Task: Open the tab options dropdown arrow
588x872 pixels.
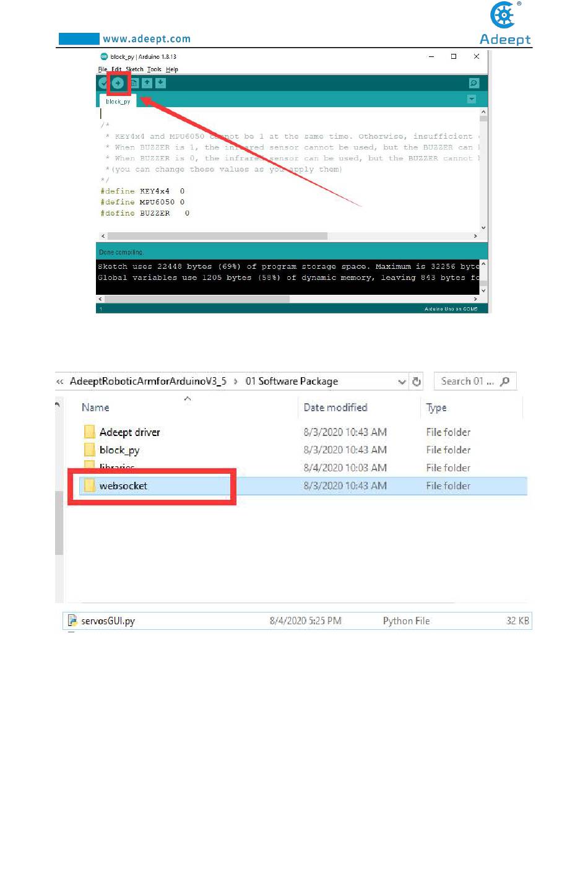Action: pos(472,99)
